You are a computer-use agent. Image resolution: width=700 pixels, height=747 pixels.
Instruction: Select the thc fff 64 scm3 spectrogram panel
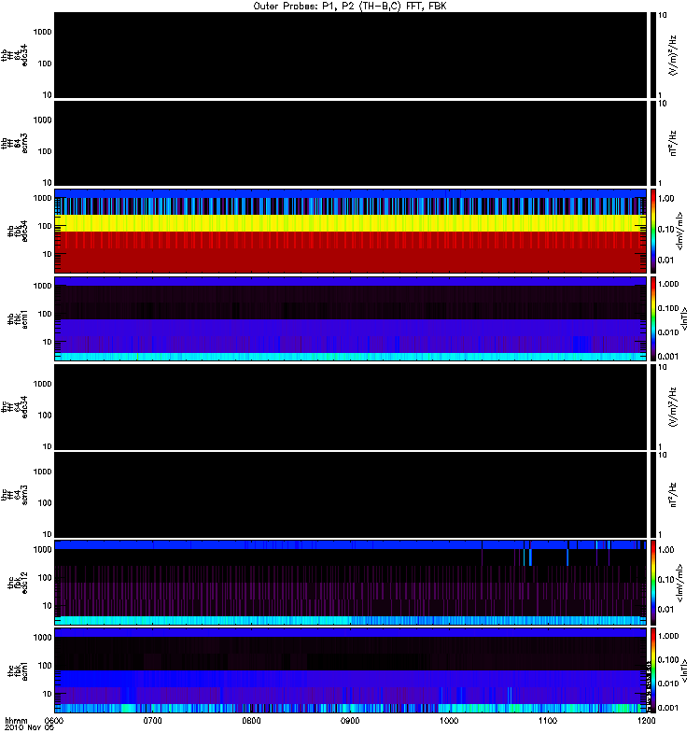click(x=351, y=495)
